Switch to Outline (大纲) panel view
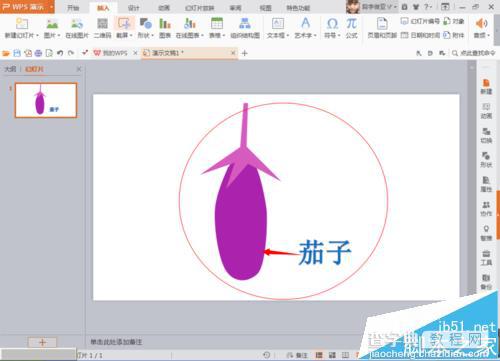Viewport: 500px width, 361px height. point(10,69)
